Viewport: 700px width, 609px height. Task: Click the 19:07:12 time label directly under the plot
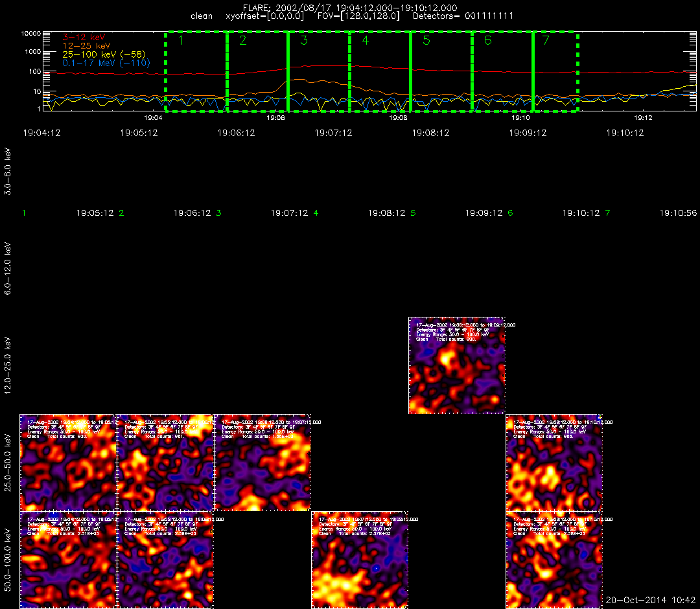pos(334,133)
